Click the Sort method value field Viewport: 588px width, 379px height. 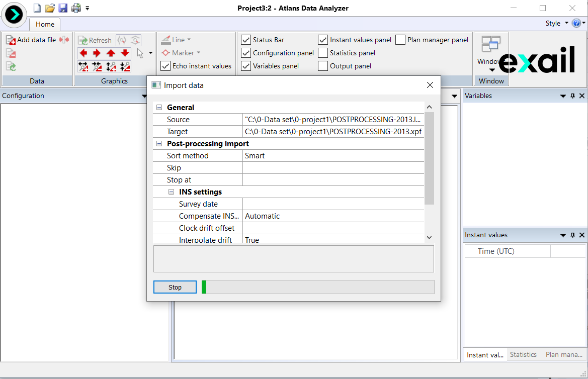pos(333,156)
